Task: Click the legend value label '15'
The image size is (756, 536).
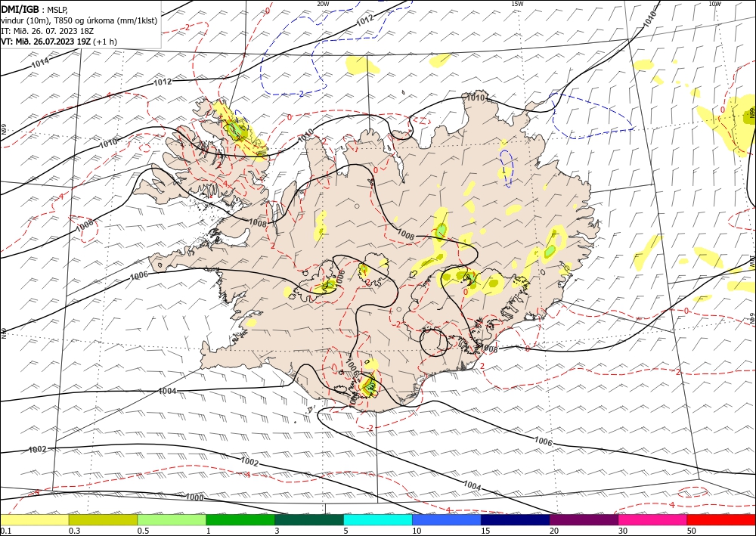Action: click(485, 531)
